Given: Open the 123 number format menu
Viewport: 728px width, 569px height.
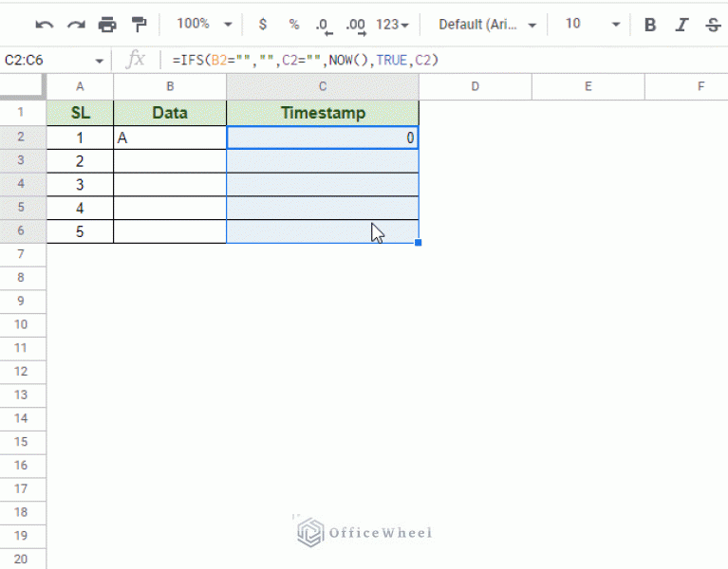Looking at the screenshot, I should (392, 25).
